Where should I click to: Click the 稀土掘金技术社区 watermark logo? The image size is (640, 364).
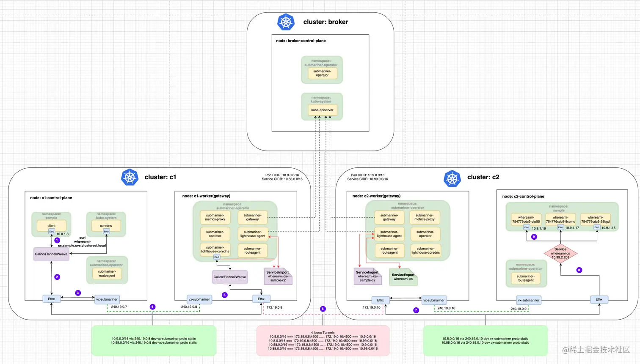(597, 350)
